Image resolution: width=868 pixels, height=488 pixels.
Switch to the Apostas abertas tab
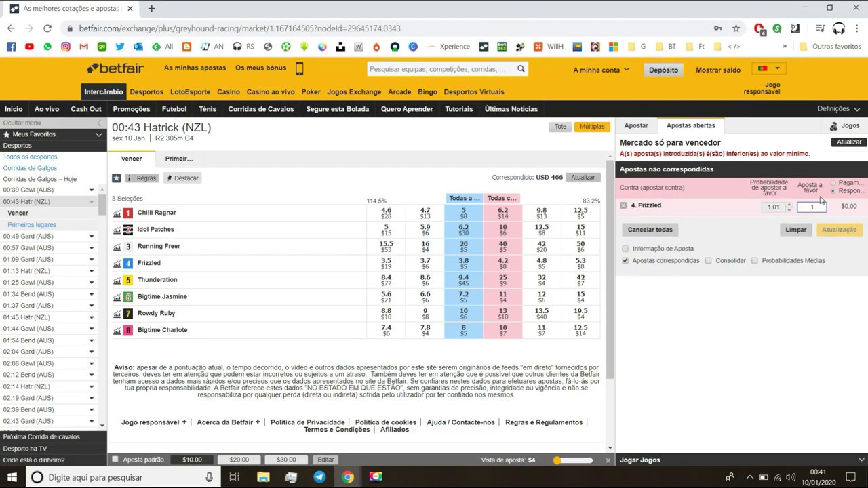(x=690, y=125)
